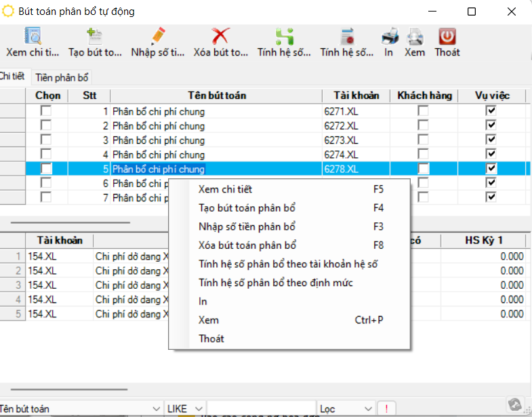Switch to the Tiền phân bổ tab
Screen dimensions: 532x417
coord(62,78)
